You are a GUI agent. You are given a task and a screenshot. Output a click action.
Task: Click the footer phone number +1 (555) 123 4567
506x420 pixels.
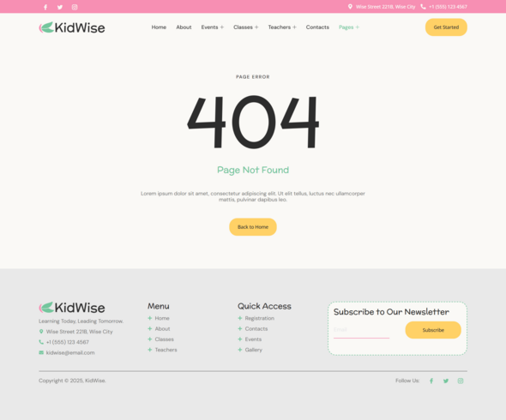[x=68, y=342]
